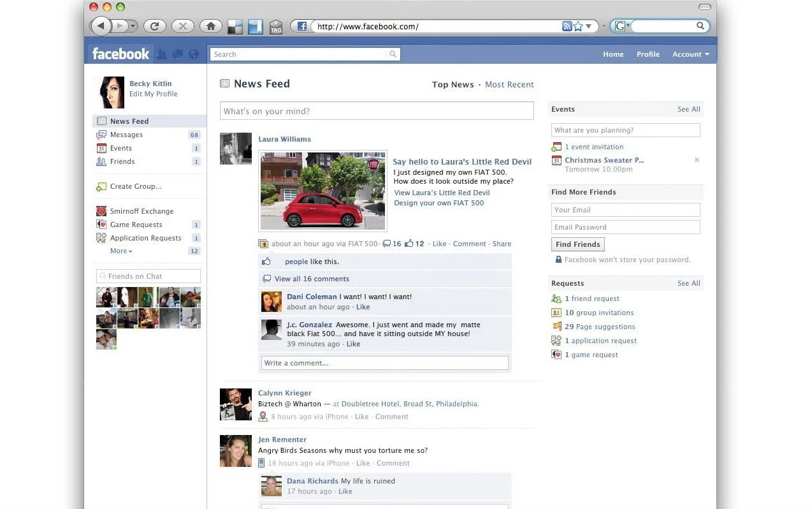Click the Find Friends button
This screenshot has height=509, width=812.
[578, 244]
